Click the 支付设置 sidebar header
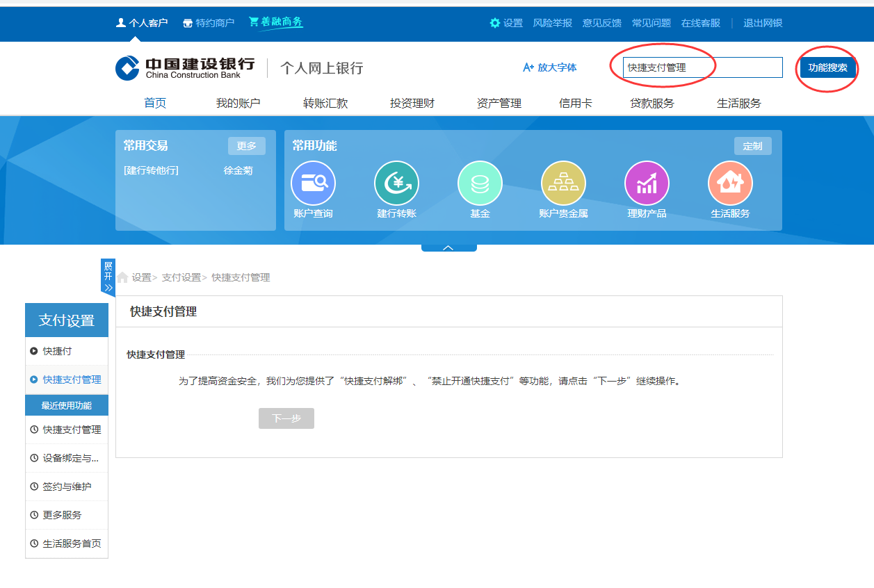The image size is (874, 588). [x=67, y=320]
